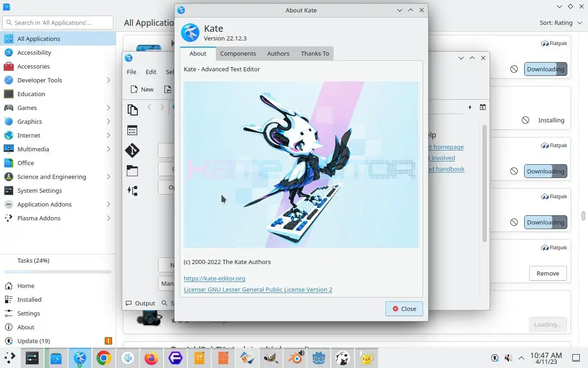Image resolution: width=588 pixels, height=368 pixels.
Task: Click Kate's quick open lightning icon
Action: [x=470, y=107]
